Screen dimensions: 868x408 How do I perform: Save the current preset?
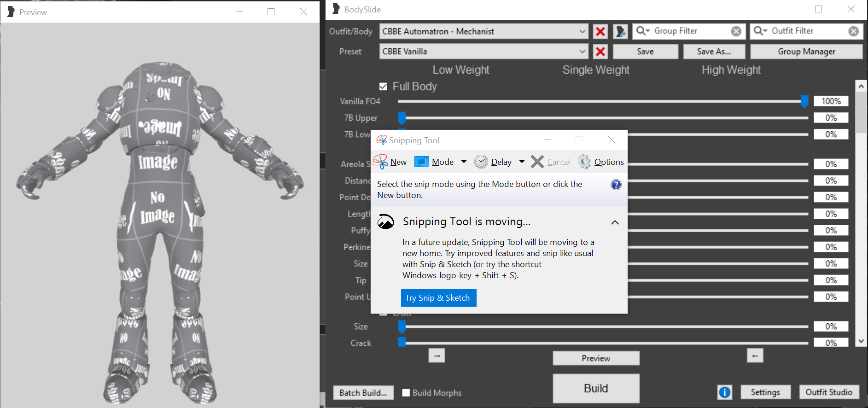(645, 52)
